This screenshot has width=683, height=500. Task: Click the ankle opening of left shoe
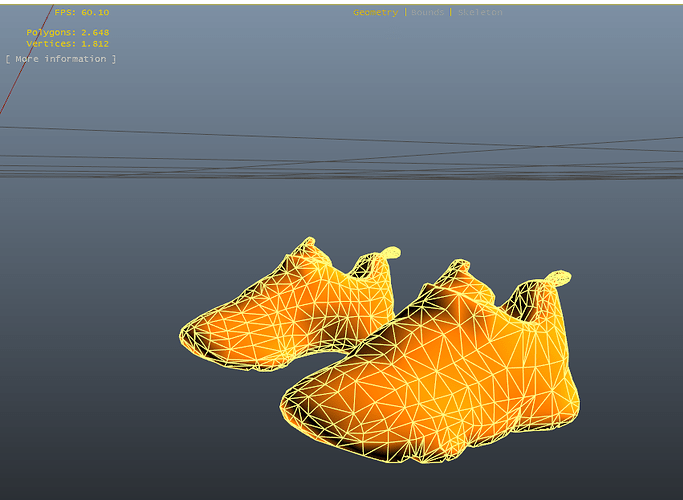[x=364, y=266]
